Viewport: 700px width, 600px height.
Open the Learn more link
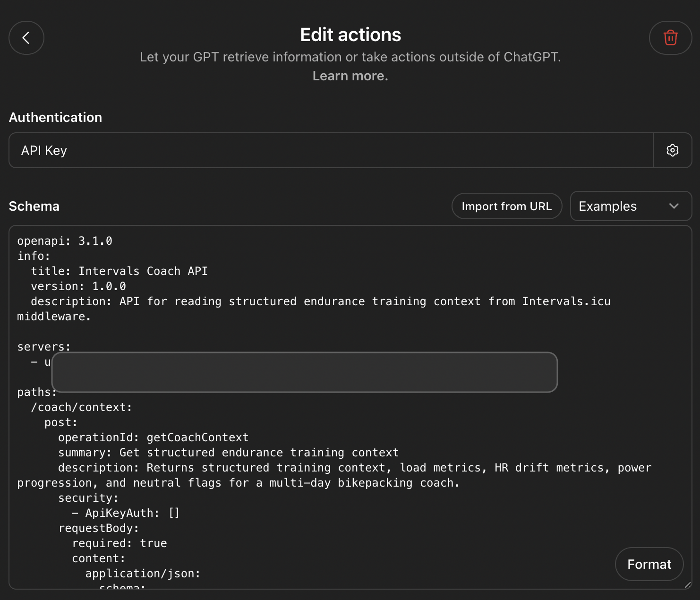click(x=350, y=76)
